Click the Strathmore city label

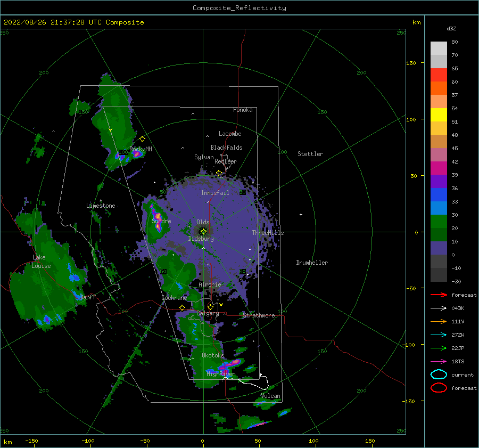(x=259, y=315)
